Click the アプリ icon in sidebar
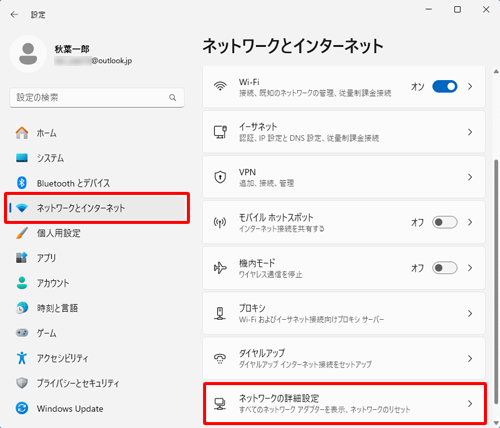Screen dimensions: 500x428 [x=22, y=258]
